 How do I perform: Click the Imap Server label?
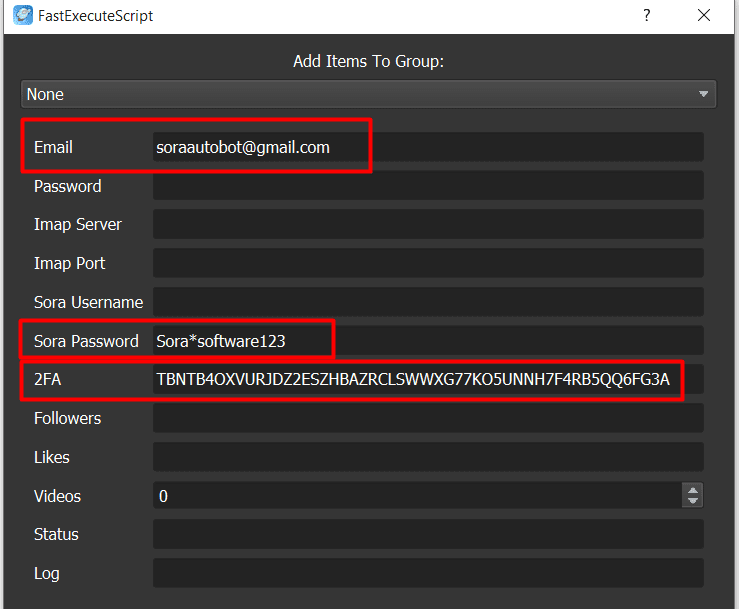78,225
